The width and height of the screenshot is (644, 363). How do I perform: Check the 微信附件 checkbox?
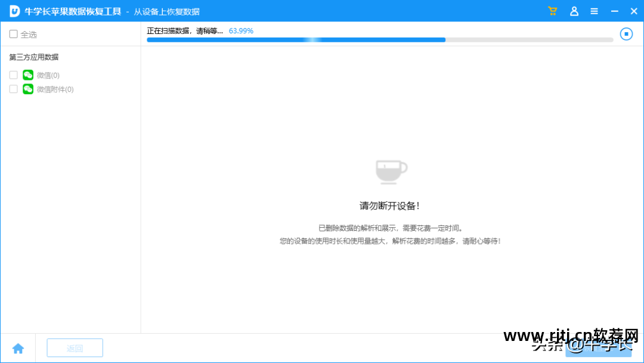[x=13, y=89]
